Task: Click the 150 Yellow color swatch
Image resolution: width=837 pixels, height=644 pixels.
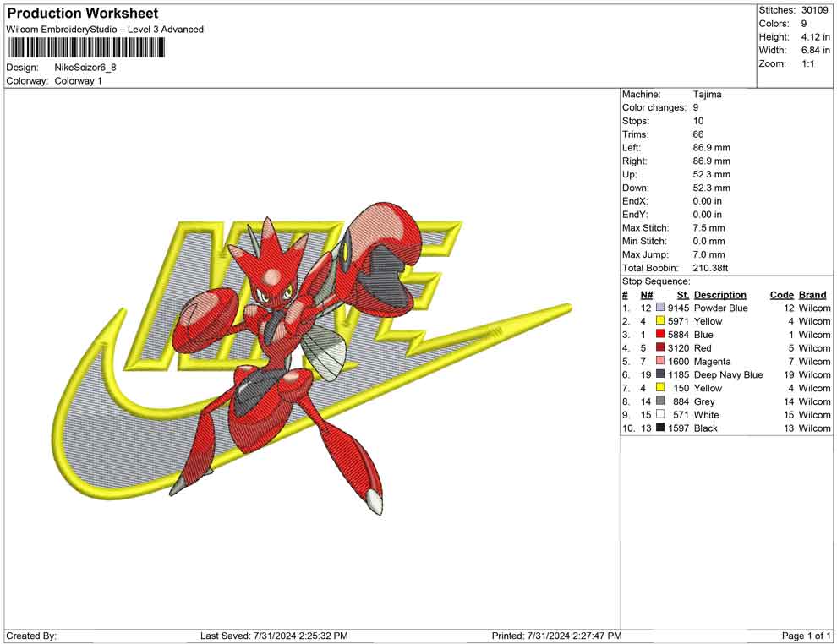Action: pyautogui.click(x=660, y=388)
